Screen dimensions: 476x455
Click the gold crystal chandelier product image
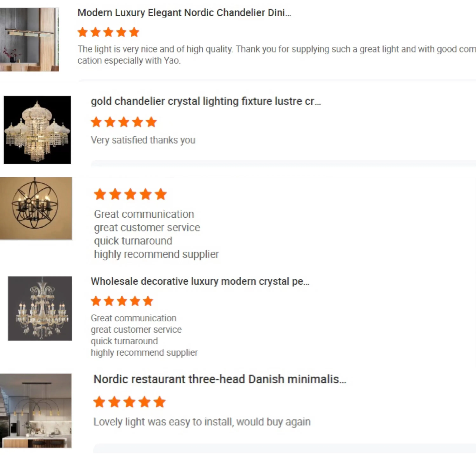37,130
